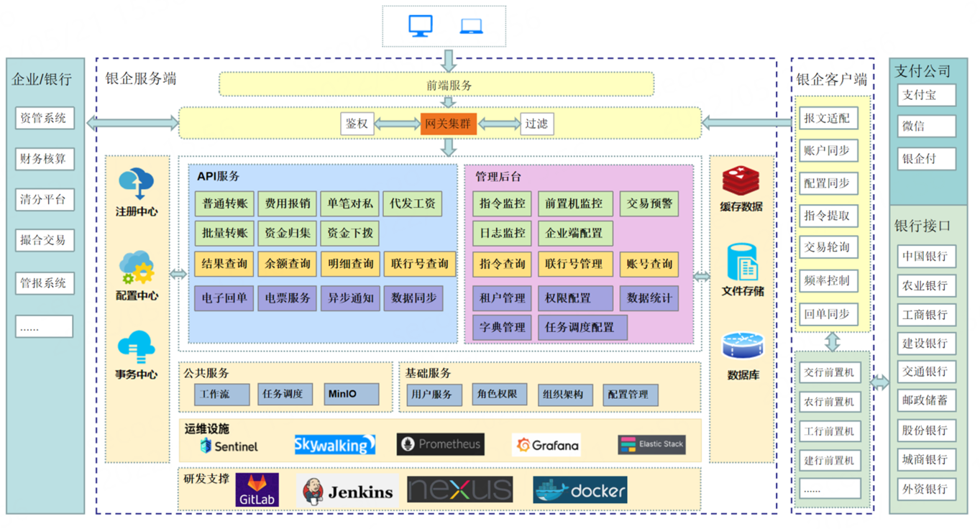This screenshot has width=980, height=529.
Task: Click the laptop icon at top
Action: click(x=471, y=27)
